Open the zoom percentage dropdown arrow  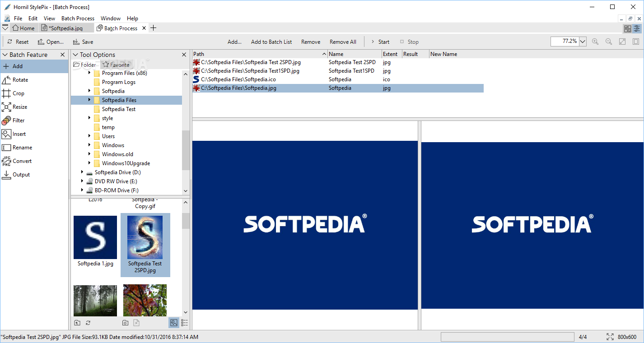pyautogui.click(x=582, y=42)
